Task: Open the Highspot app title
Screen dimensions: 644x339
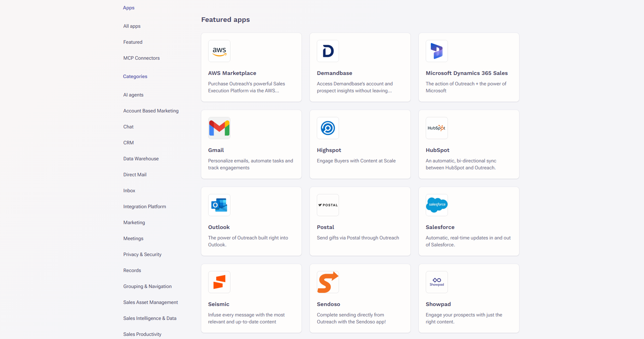Action: click(329, 150)
